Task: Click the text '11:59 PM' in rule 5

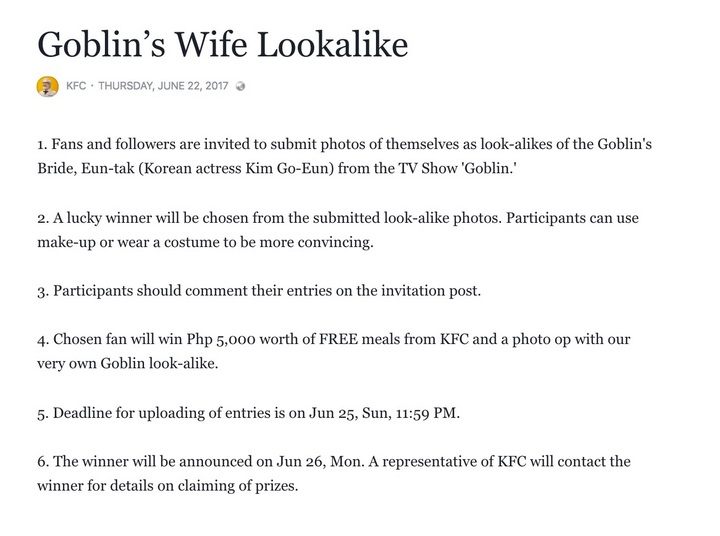Action: 426,414
